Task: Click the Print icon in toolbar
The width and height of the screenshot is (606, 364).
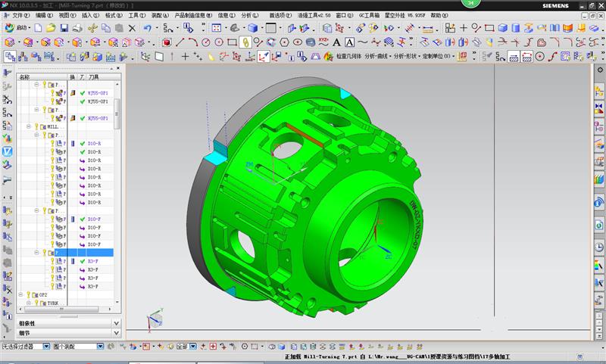Action: coord(77,28)
